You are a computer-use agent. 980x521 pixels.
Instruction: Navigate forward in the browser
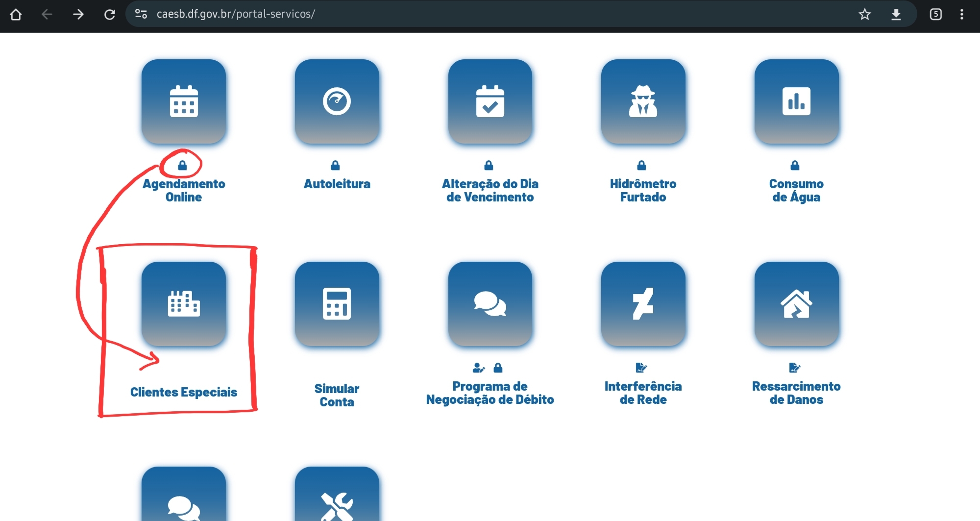point(78,14)
